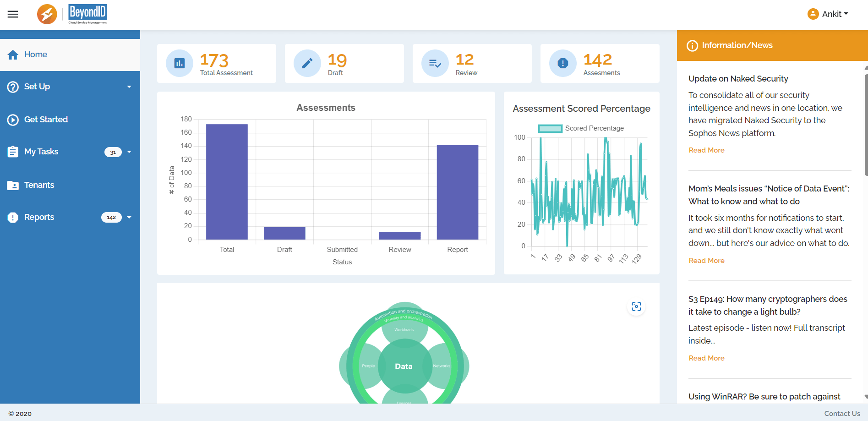Screen dimensions: 868x421
Task: Click the news panel vertical scrollbar
Action: point(865,125)
